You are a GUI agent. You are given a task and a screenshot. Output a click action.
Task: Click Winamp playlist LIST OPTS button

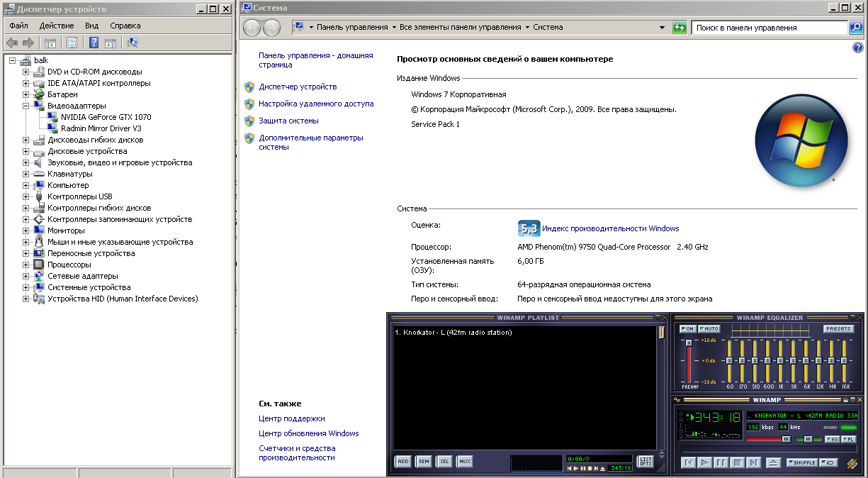(646, 462)
